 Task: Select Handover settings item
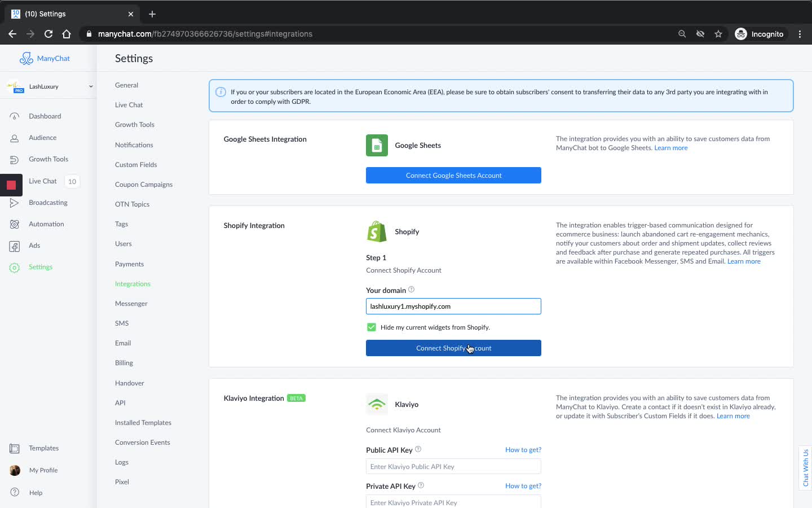pos(130,383)
